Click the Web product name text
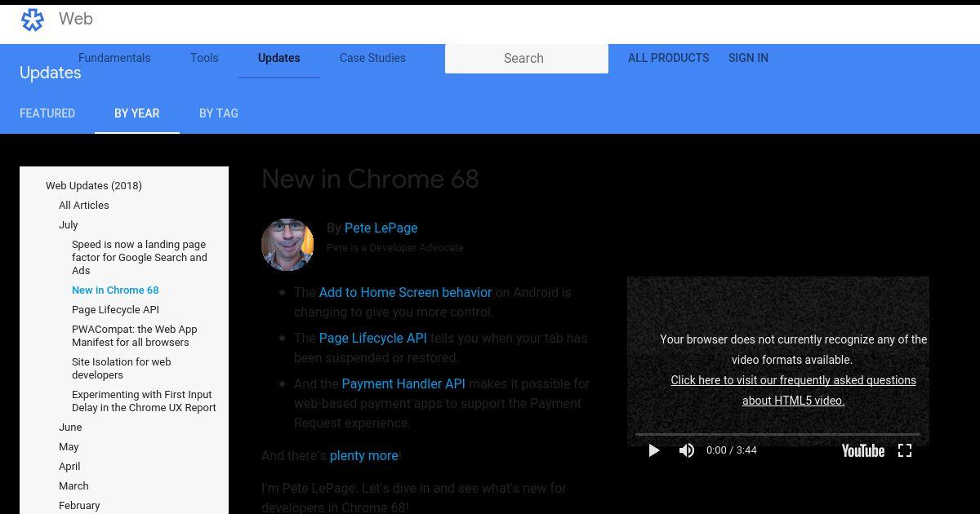 [x=76, y=19]
